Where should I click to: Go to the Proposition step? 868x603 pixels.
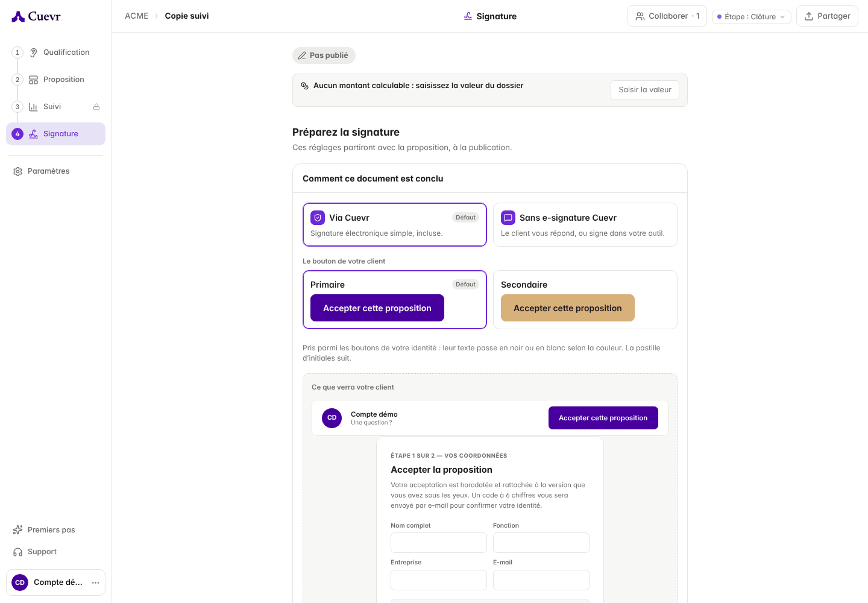(55, 80)
